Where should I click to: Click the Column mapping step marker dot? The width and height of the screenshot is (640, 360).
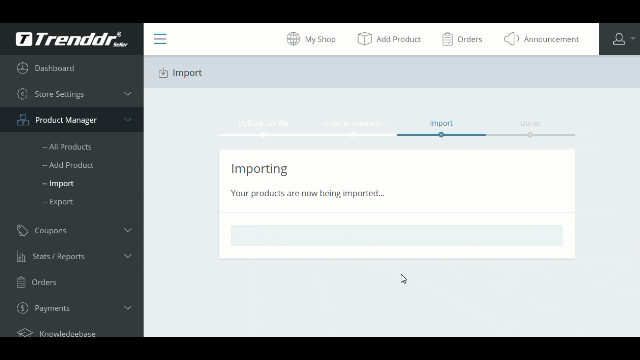click(352, 135)
